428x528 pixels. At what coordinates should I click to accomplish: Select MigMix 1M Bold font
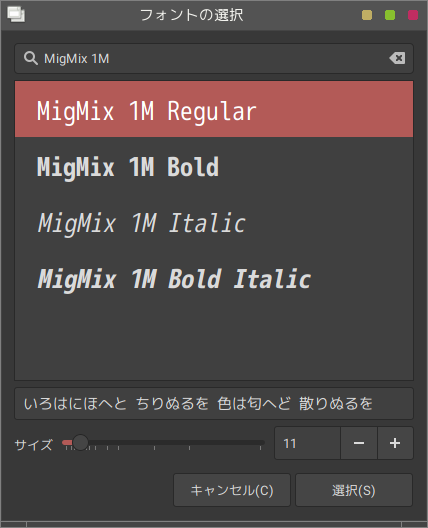pos(214,167)
